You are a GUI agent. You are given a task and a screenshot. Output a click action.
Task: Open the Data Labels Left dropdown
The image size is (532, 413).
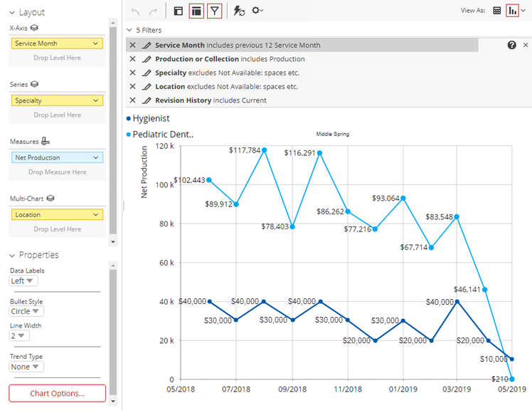coord(23,281)
